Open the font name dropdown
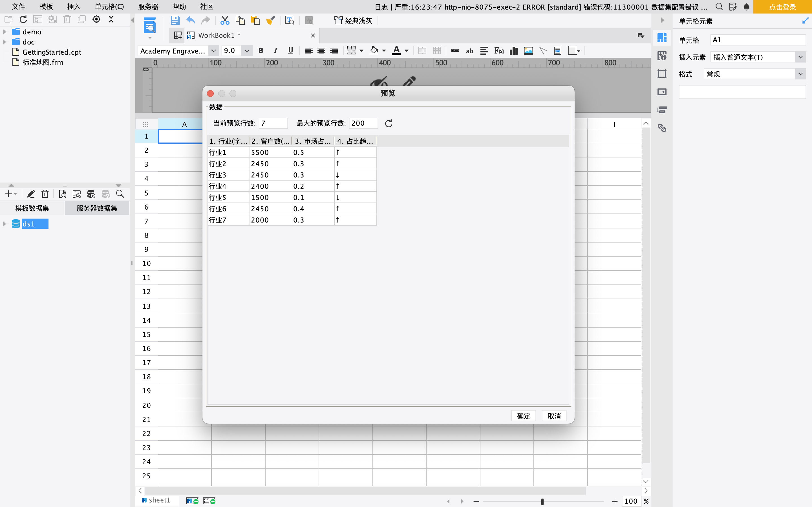 (213, 51)
